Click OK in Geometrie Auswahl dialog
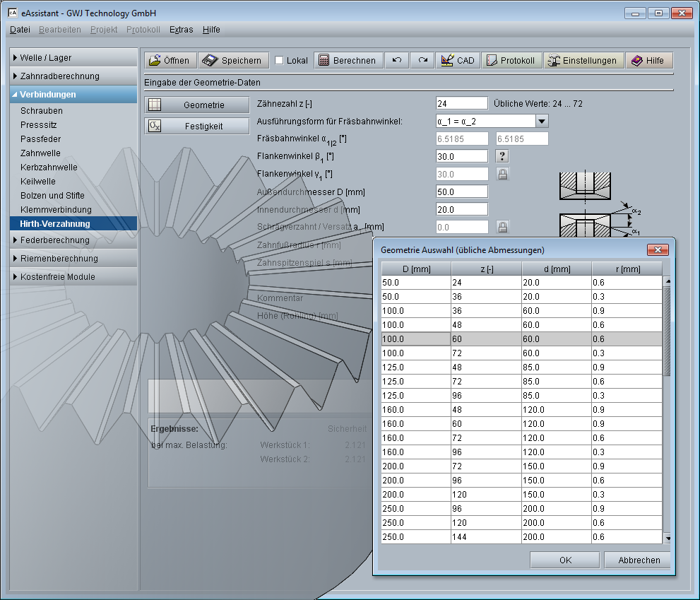 point(565,560)
